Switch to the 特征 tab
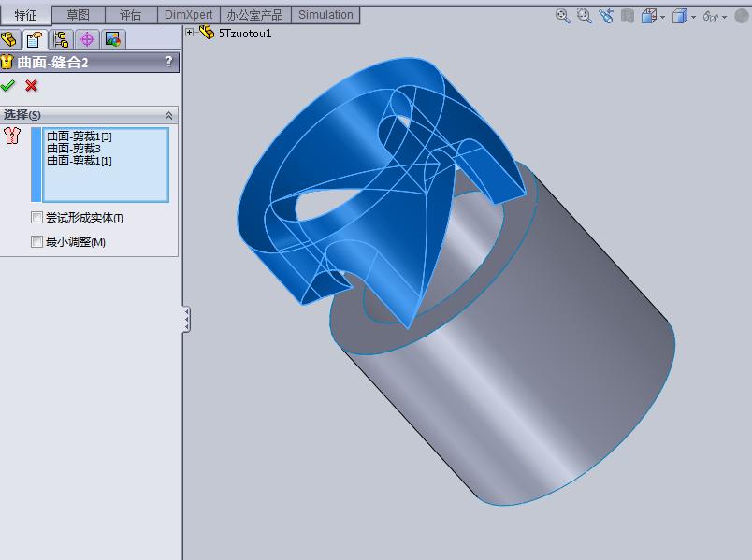Viewport: 752px width, 560px height. pyautogui.click(x=25, y=15)
